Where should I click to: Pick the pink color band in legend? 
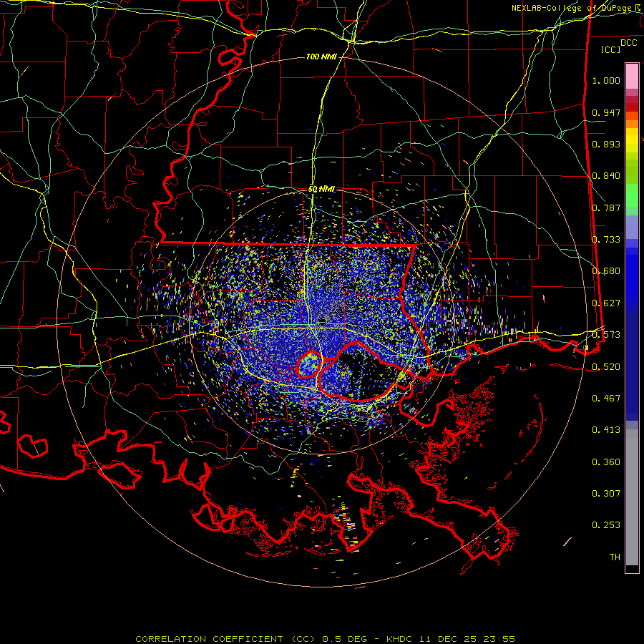click(632, 76)
